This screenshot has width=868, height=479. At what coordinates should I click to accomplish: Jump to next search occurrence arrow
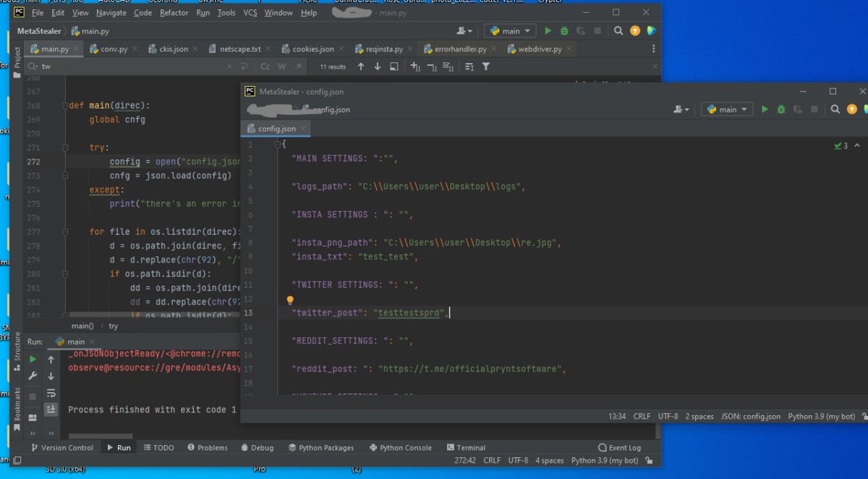(377, 67)
